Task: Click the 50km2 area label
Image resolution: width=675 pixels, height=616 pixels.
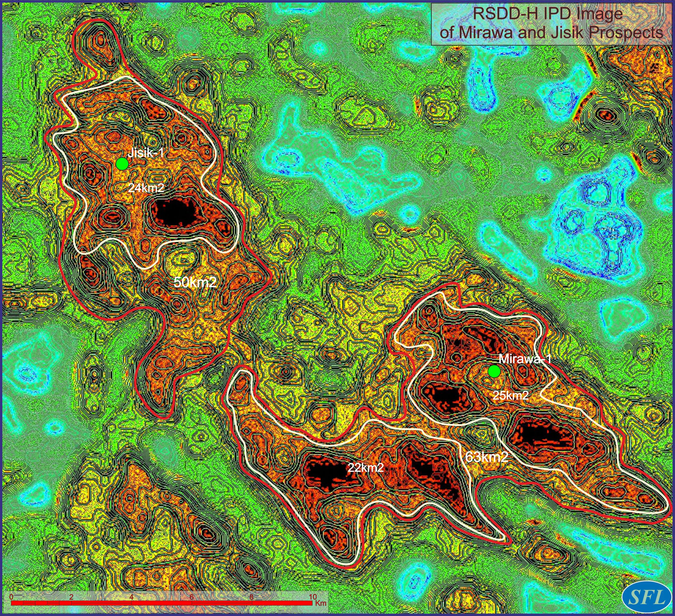Action: 195,282
